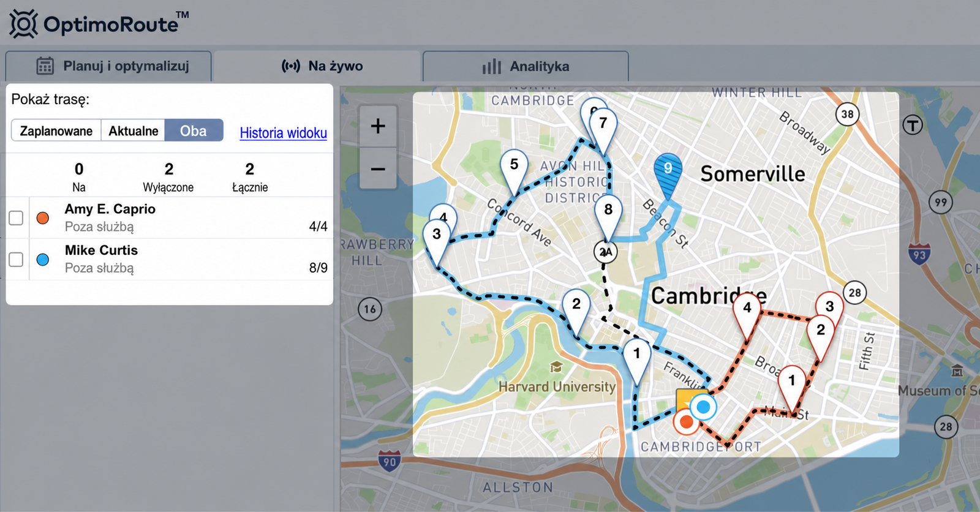Click the Harvard University graduation cap icon
This screenshot has height=512, width=980.
click(x=556, y=367)
